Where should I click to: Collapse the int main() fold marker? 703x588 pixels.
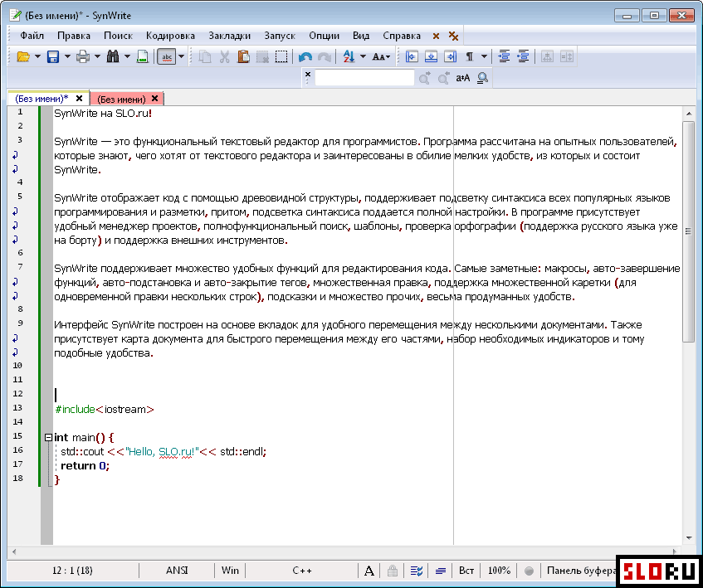(x=48, y=438)
